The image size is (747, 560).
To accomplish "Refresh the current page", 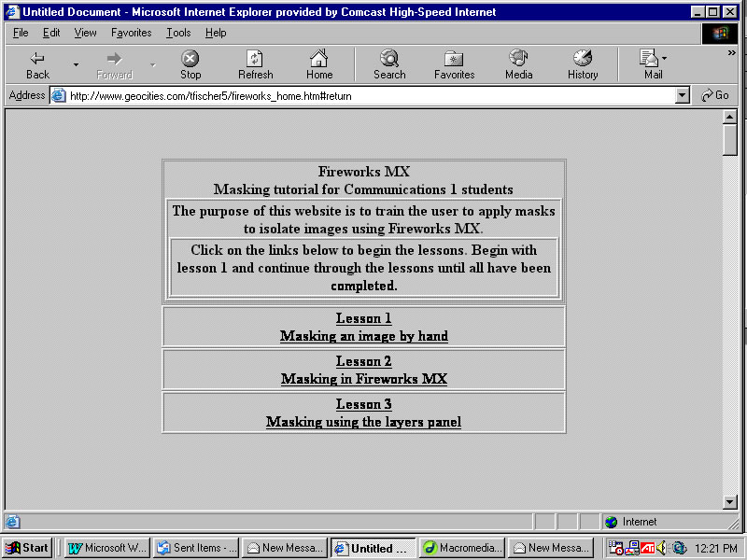I will [255, 65].
